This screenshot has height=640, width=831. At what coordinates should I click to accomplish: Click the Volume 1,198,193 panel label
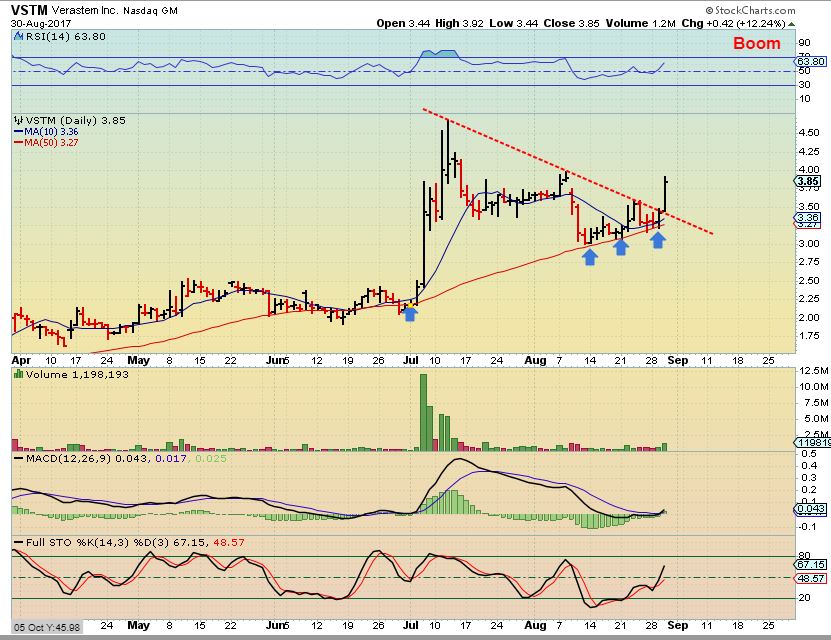76,374
